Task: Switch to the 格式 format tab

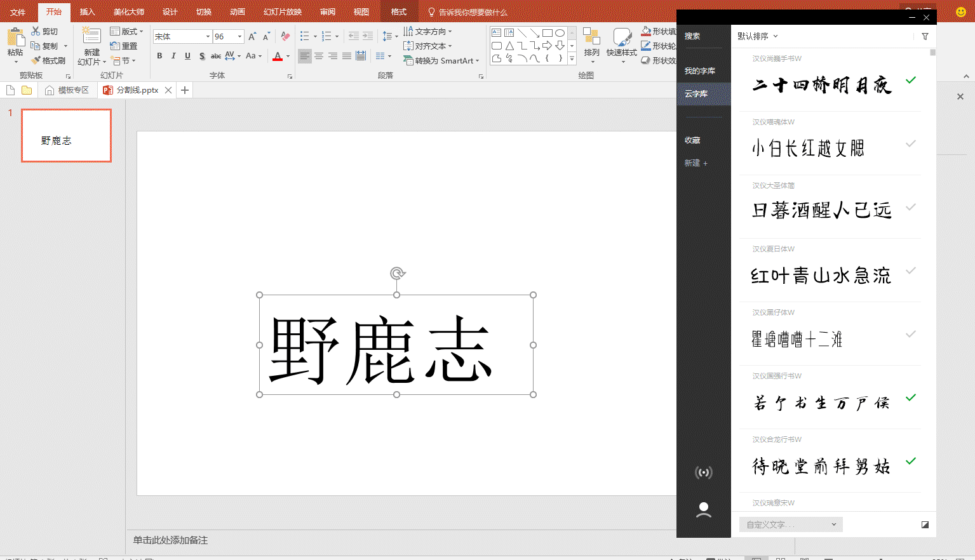Action: 399,12
